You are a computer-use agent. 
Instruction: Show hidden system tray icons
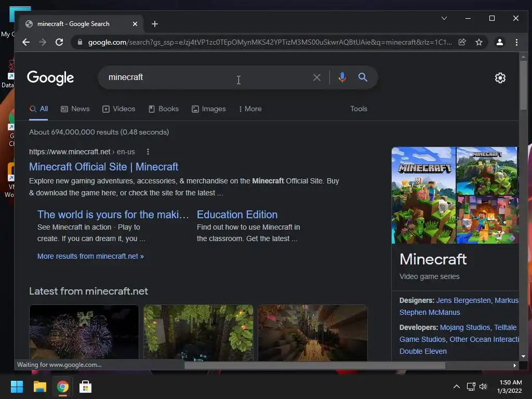coord(457,387)
